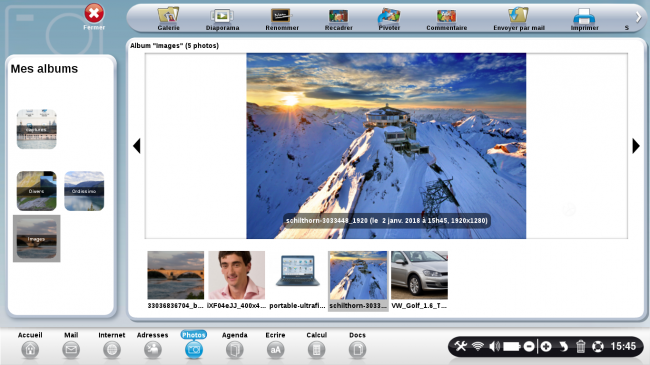Choose the Recadrer crop tool
The height and width of the screenshot is (365, 650).
338,19
